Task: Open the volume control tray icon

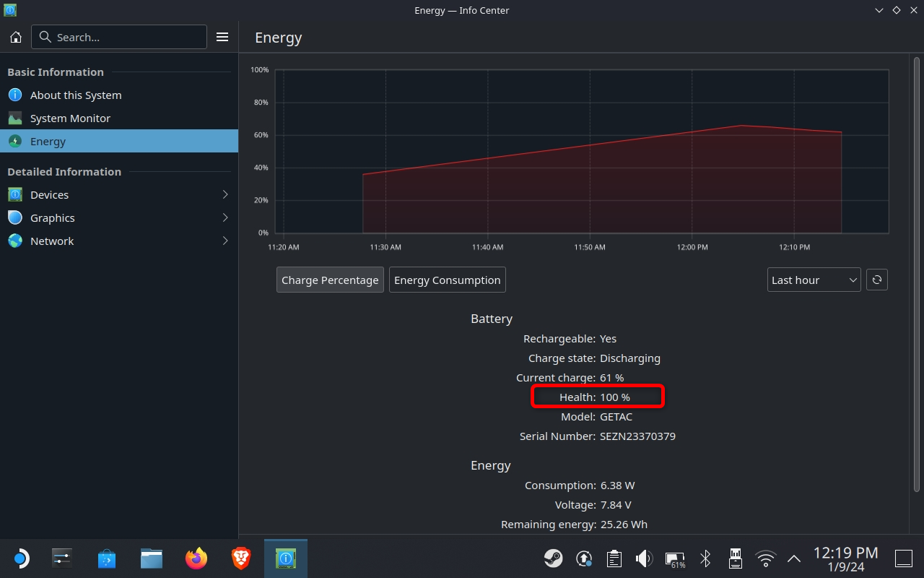Action: [x=643, y=558]
